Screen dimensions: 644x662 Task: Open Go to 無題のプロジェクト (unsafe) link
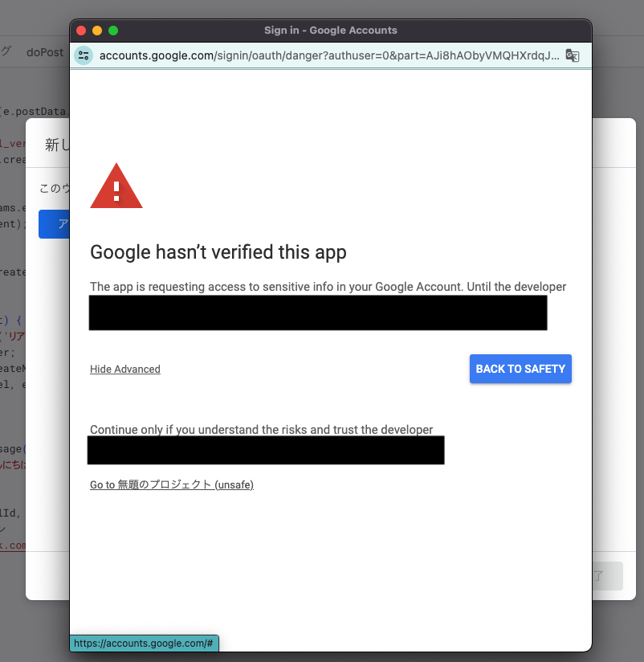[x=172, y=484]
